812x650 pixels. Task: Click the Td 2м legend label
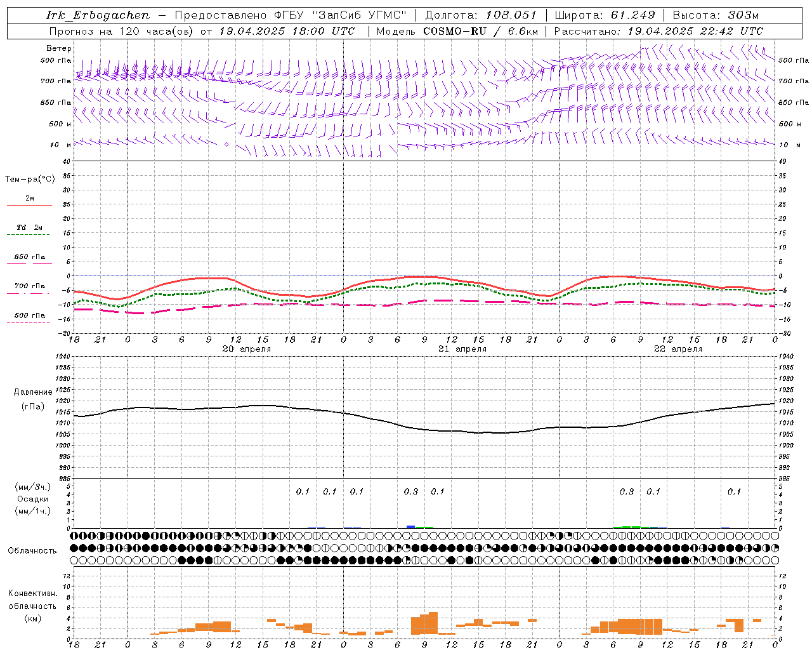click(30, 227)
